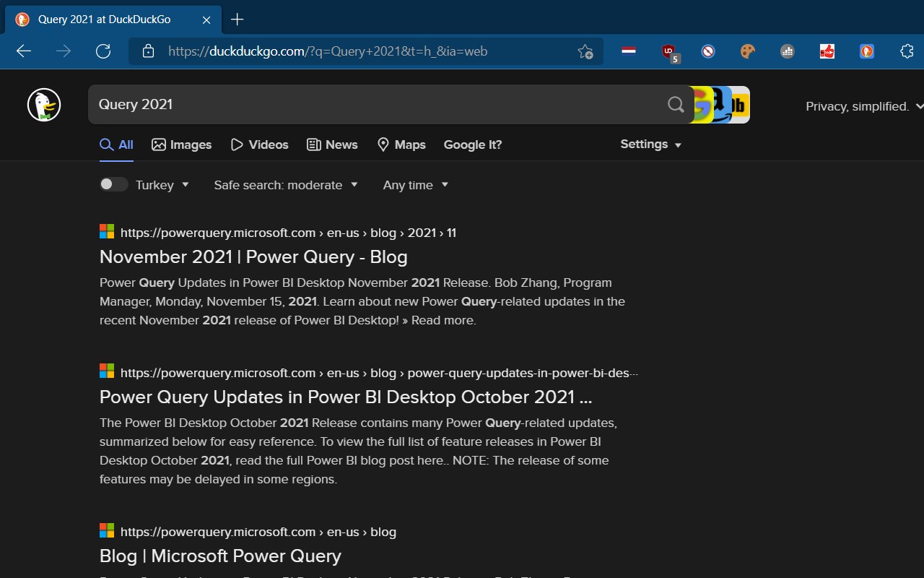Click into the Query 2021 search field
924x578 pixels.
point(375,105)
